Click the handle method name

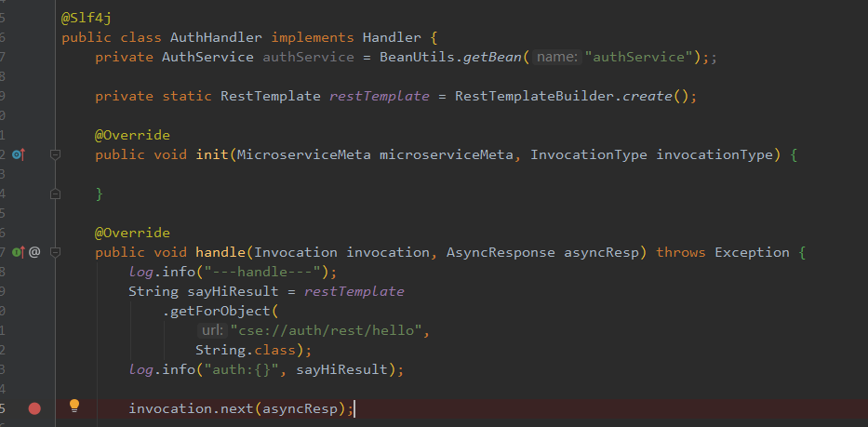tap(220, 252)
